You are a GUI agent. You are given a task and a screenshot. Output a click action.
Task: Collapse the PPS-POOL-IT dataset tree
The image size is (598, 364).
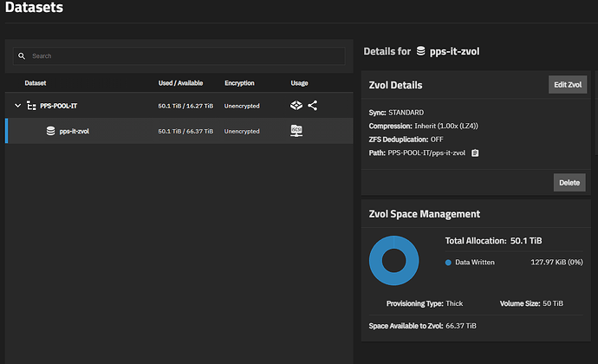[x=17, y=106]
